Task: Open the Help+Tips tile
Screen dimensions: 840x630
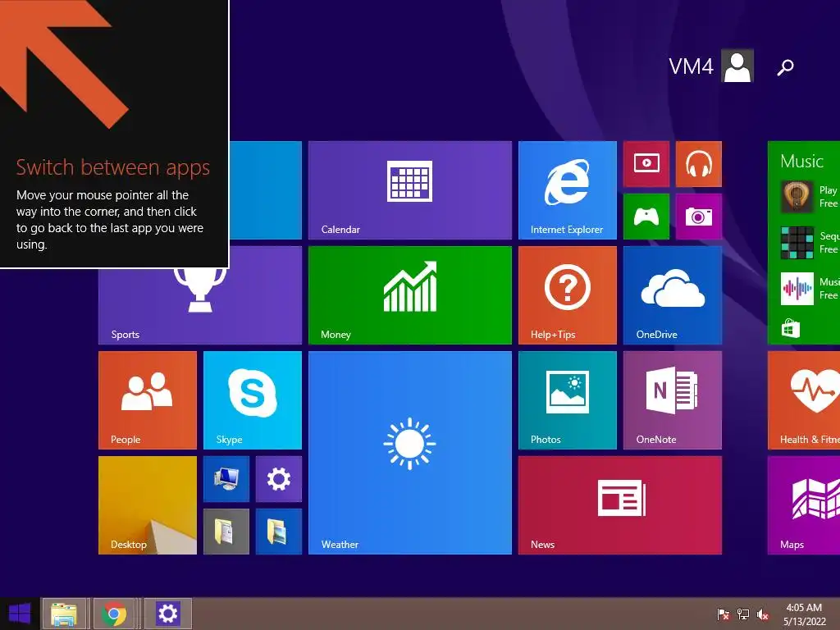Action: [568, 295]
